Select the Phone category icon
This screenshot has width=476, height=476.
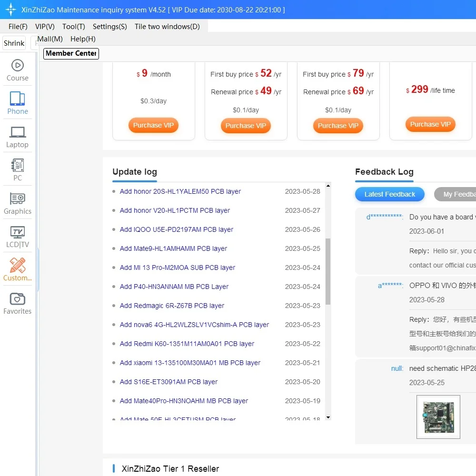tap(17, 103)
